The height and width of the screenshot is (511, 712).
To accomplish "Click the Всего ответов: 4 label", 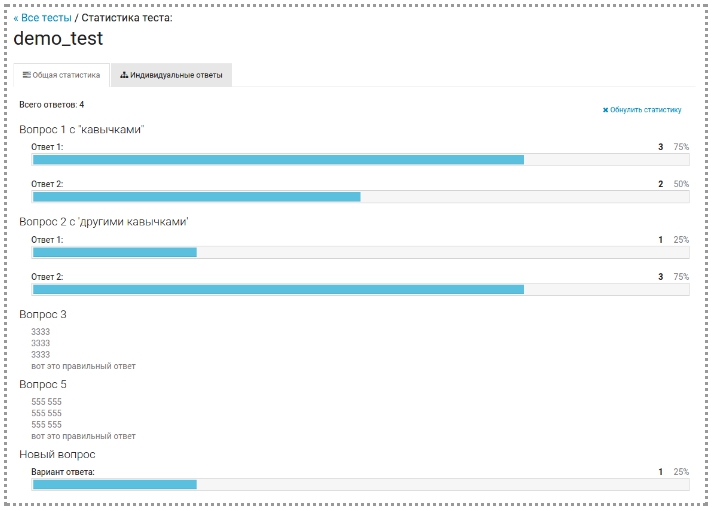I will [x=52, y=104].
